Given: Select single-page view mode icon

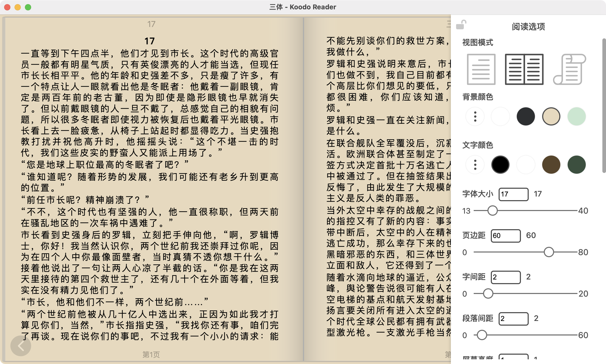Looking at the screenshot, I should [x=481, y=69].
